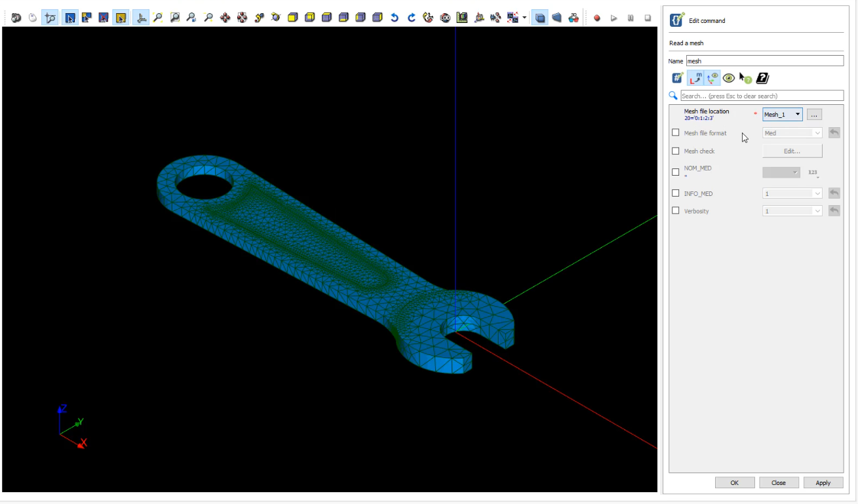Open the views mode dropdown arrow in the toolbar
Image resolution: width=858 pixels, height=504 pixels.
click(x=523, y=18)
